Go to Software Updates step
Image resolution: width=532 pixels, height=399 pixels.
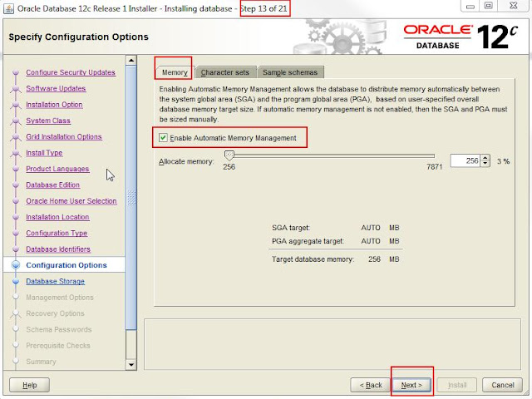[56, 88]
